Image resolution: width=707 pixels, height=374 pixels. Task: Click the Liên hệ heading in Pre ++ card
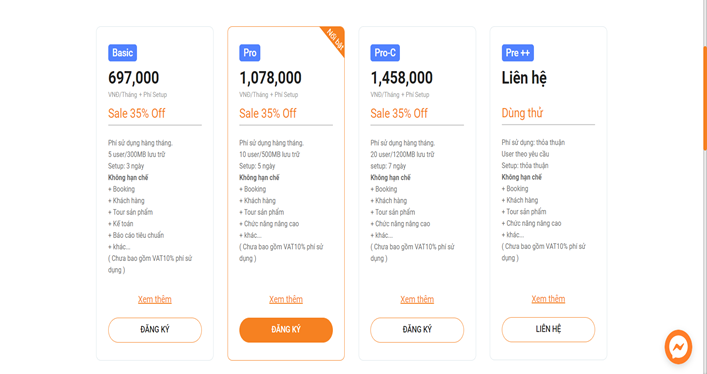point(524,78)
